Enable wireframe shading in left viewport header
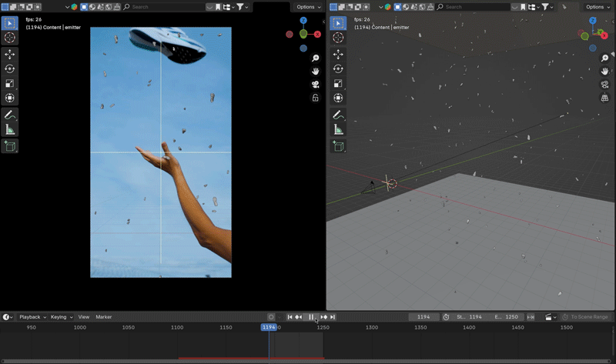 tap(84, 7)
